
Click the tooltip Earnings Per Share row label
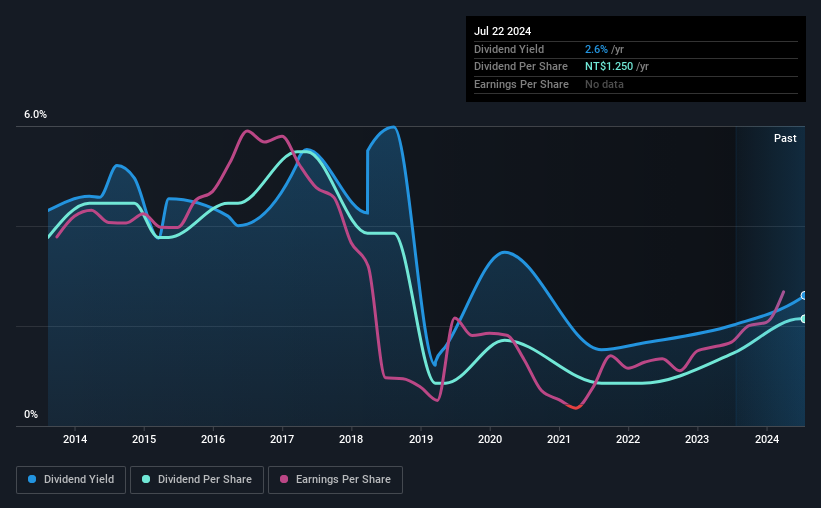click(x=522, y=84)
